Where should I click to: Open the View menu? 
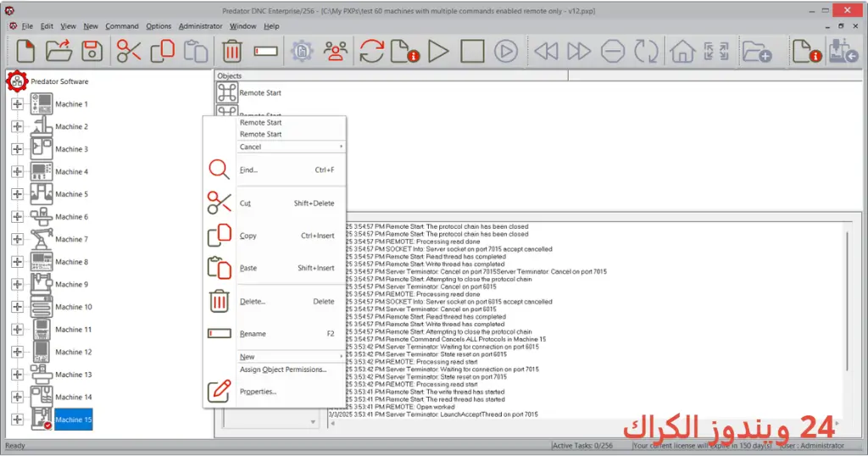pyautogui.click(x=68, y=26)
